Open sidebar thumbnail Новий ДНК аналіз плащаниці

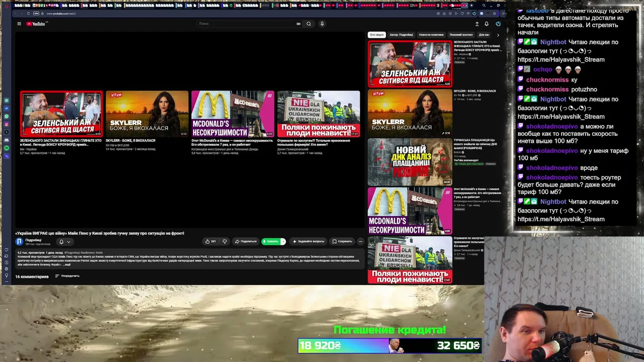410,162
